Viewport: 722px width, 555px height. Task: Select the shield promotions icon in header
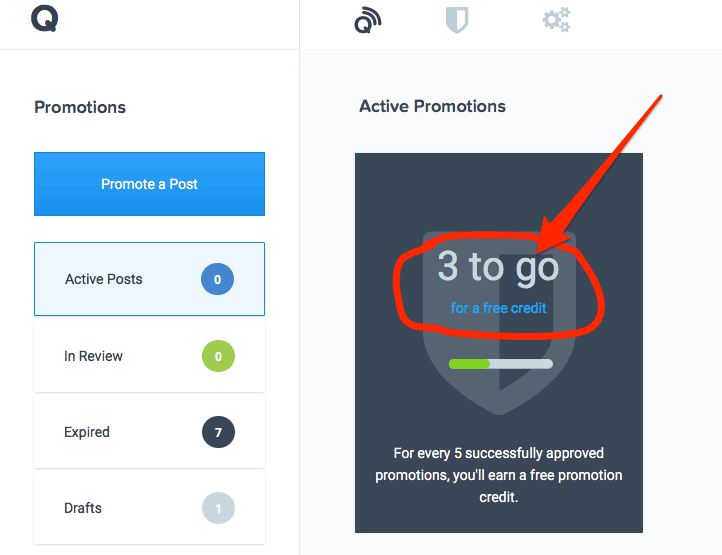(x=457, y=20)
